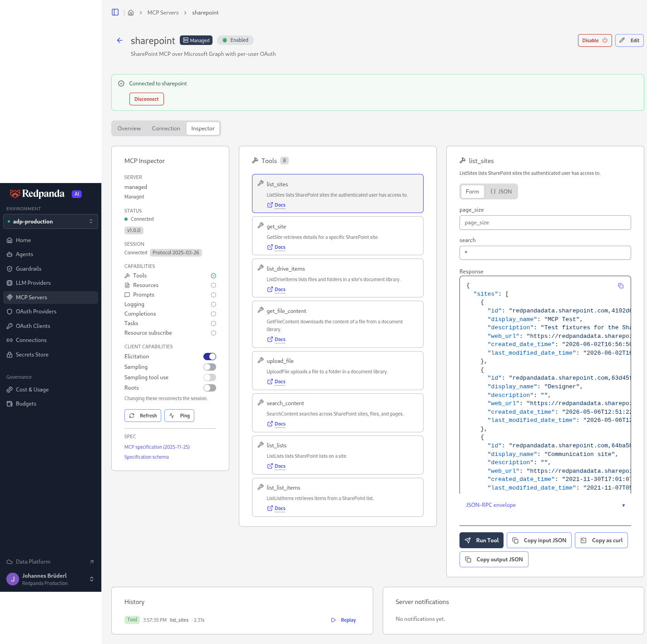Open the Johannes Brüderl account switcher
This screenshot has width=647, height=644.
[50, 579]
